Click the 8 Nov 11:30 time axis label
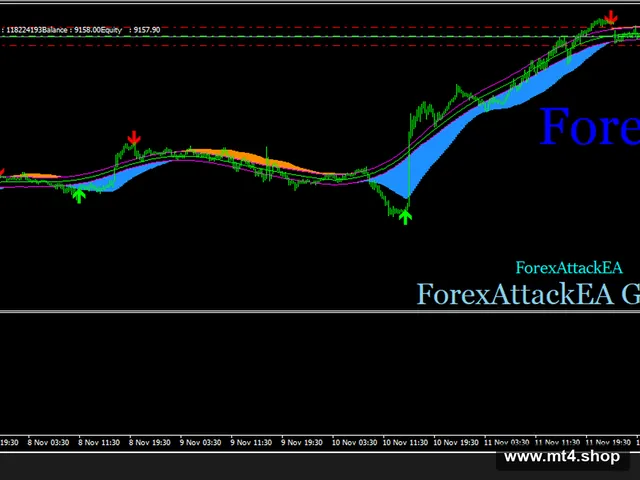The height and width of the screenshot is (480, 640). tap(99, 442)
